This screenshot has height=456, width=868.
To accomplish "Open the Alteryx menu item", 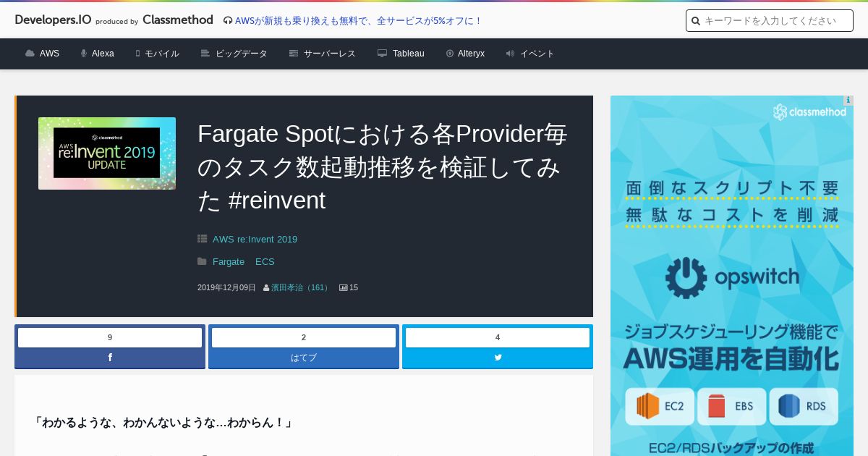I will pos(471,54).
